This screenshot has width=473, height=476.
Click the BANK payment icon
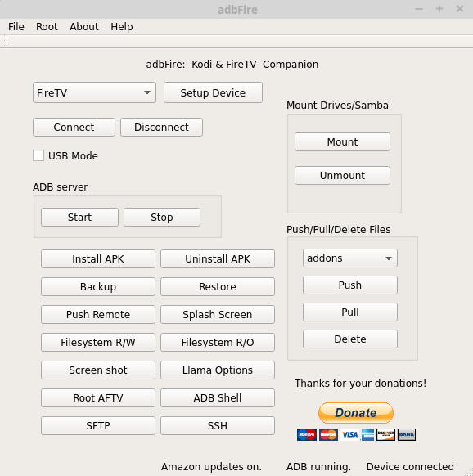pyautogui.click(x=407, y=435)
